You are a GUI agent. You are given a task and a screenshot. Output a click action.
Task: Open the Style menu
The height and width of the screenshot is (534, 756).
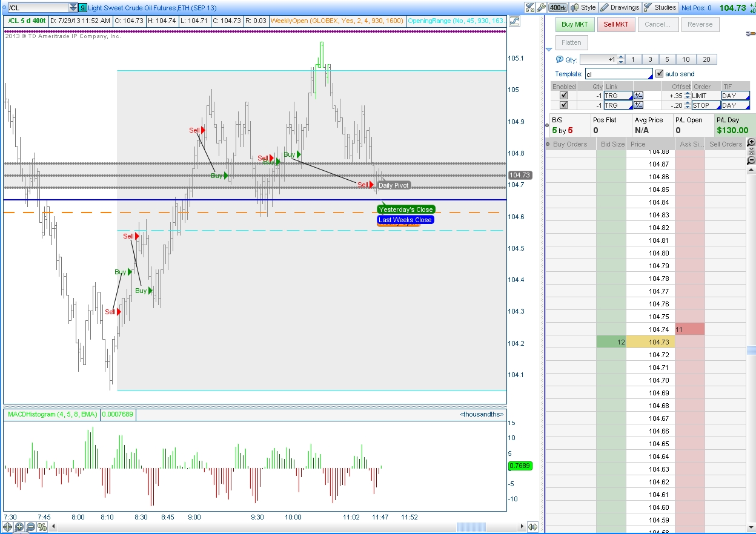(583, 7)
